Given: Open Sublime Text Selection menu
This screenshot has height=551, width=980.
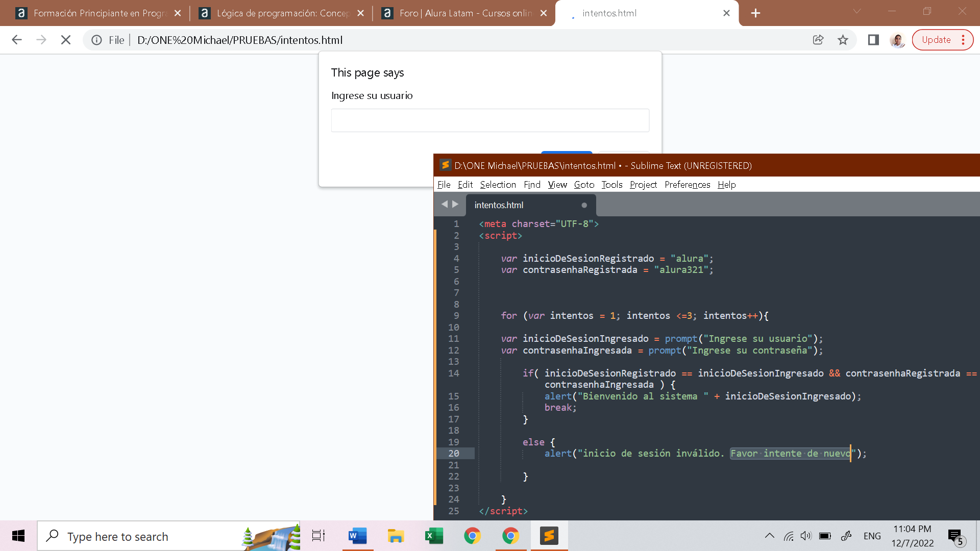Looking at the screenshot, I should [x=498, y=185].
